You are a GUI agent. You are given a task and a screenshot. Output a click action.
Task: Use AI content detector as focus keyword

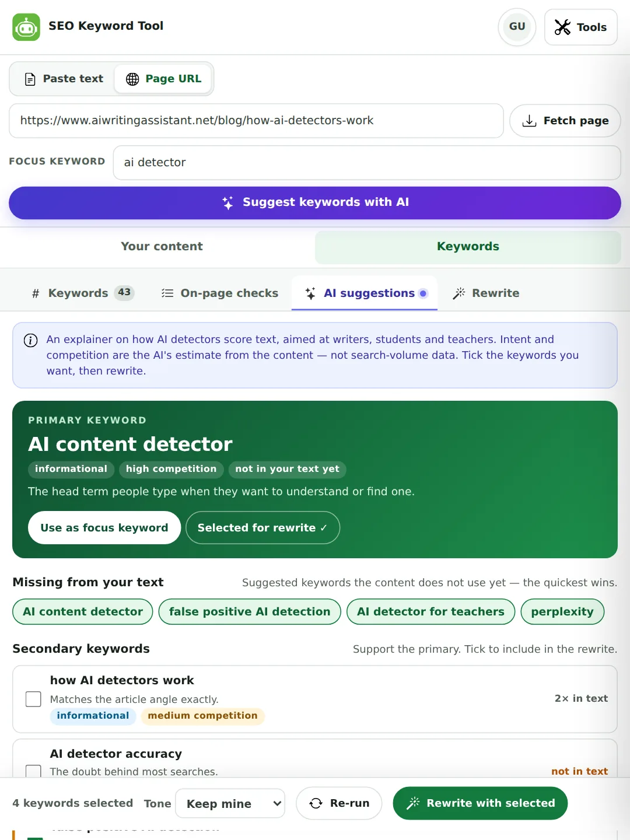point(104,528)
